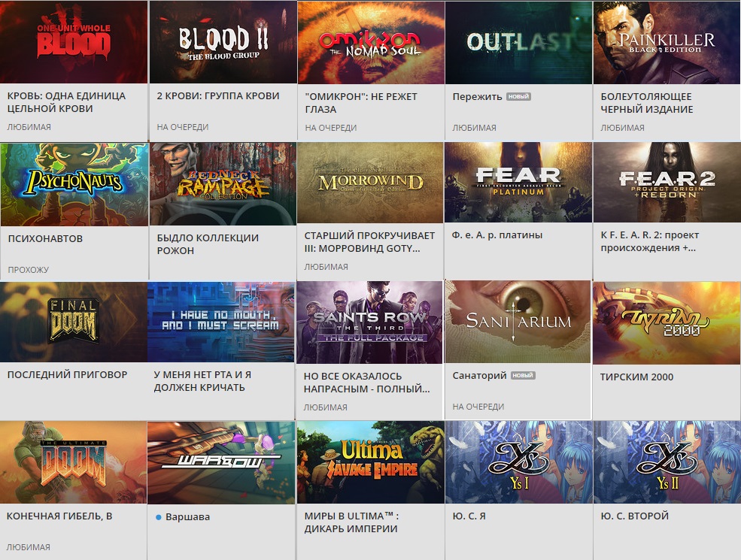This screenshot has width=741, height=560.
Task: Click the title 'БОЛЕУТОЛЯЮЩЕЕ ЧЕРНЫЙ ИЗДАНИЕ'
Action: coord(647,103)
